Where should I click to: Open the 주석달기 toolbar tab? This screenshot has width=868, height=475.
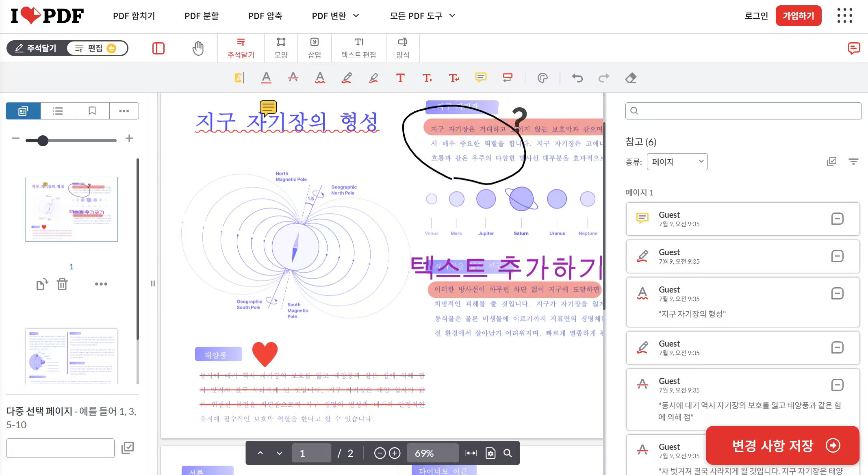tap(241, 48)
